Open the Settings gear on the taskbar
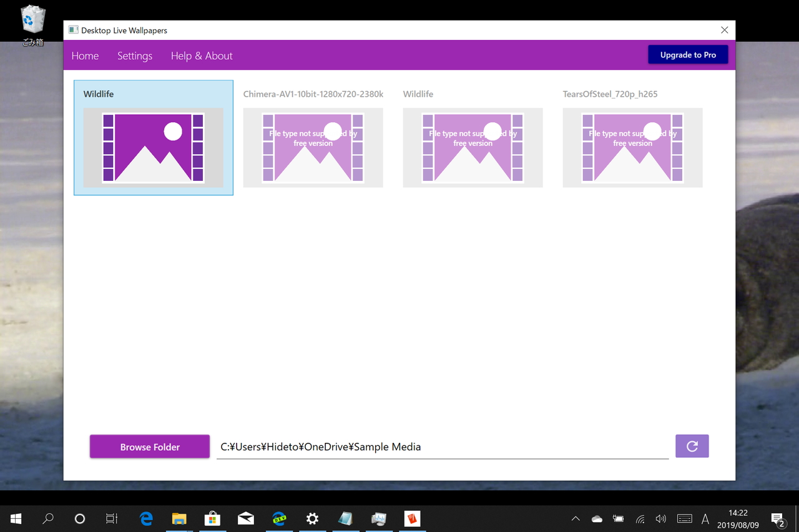Viewport: 799px width, 532px height. [312, 519]
